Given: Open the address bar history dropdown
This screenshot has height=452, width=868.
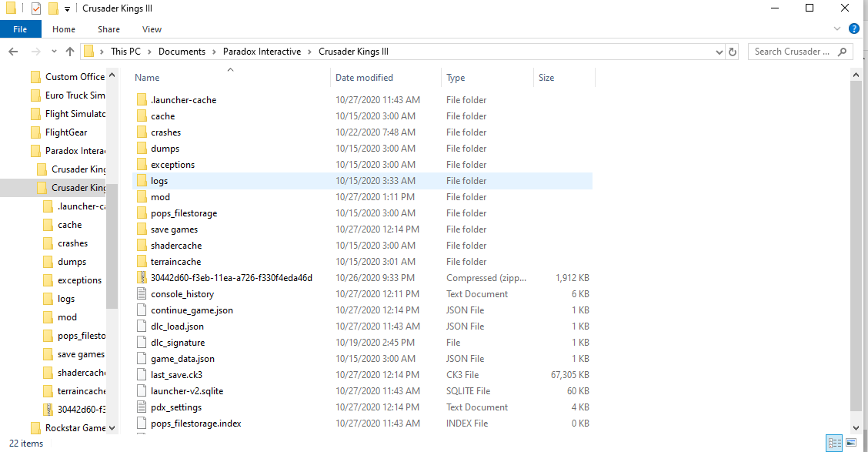Looking at the screenshot, I should pos(717,52).
